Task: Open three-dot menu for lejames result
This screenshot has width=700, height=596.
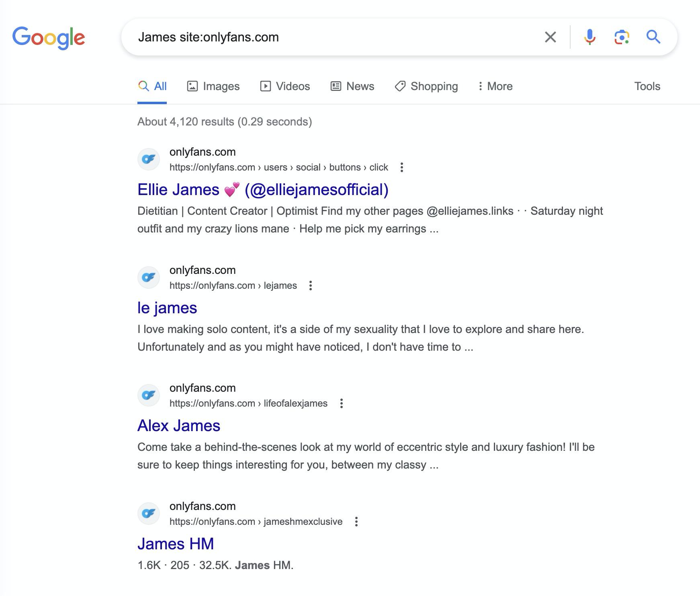Action: point(310,286)
